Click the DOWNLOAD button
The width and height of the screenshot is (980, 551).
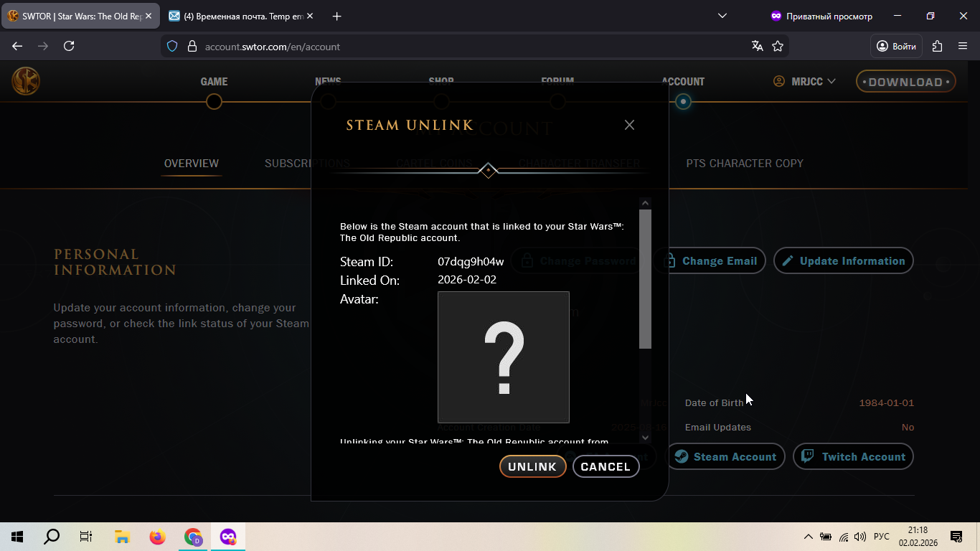(905, 82)
